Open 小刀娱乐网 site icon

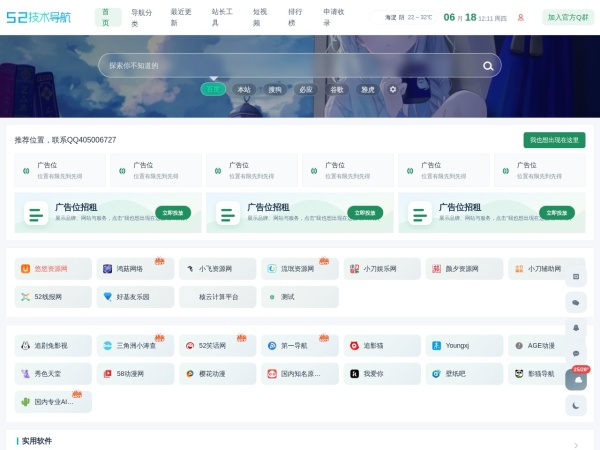click(x=354, y=269)
